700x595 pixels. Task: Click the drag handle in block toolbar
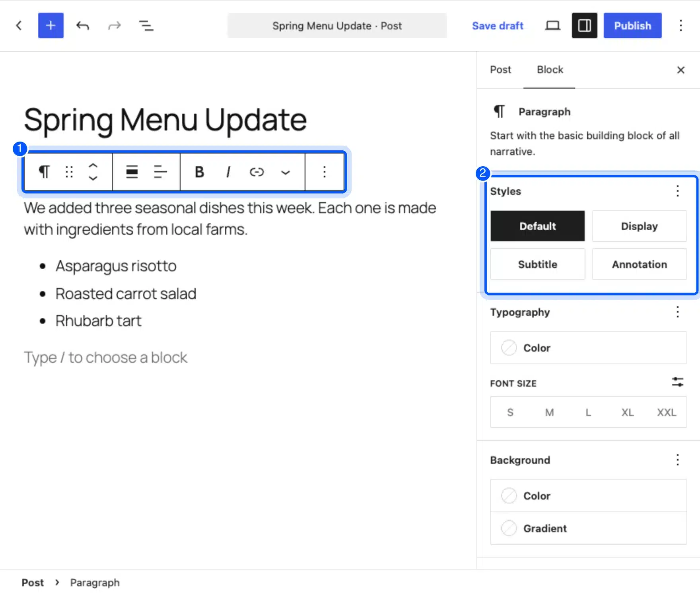coord(69,172)
